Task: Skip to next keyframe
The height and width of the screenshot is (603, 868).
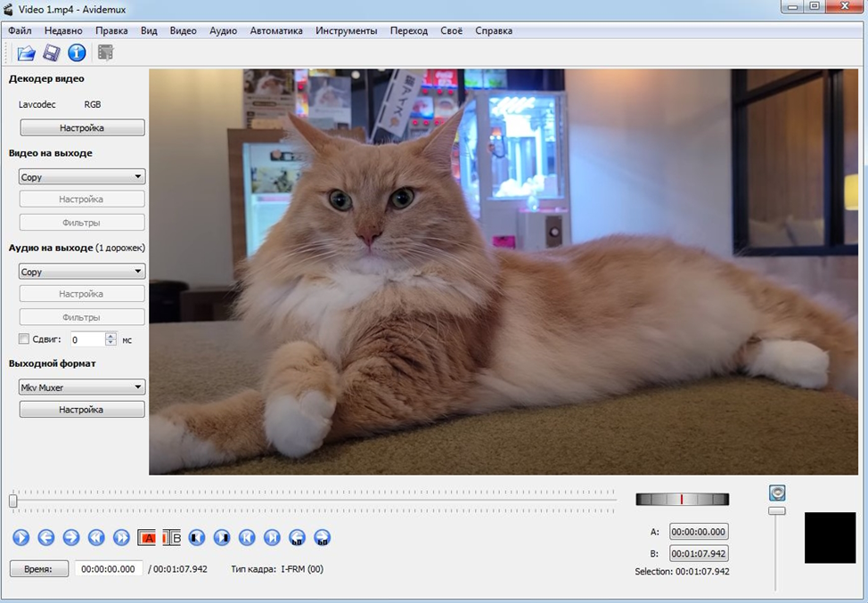Action: click(x=122, y=537)
